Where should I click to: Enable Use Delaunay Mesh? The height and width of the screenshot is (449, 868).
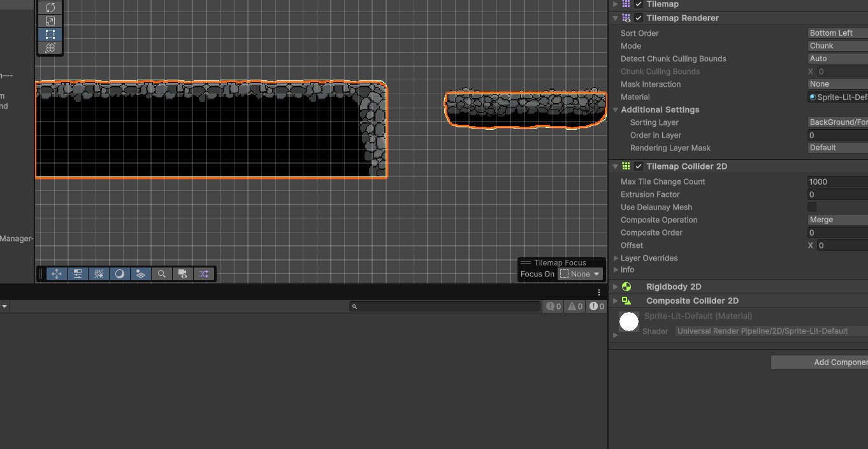[812, 207]
